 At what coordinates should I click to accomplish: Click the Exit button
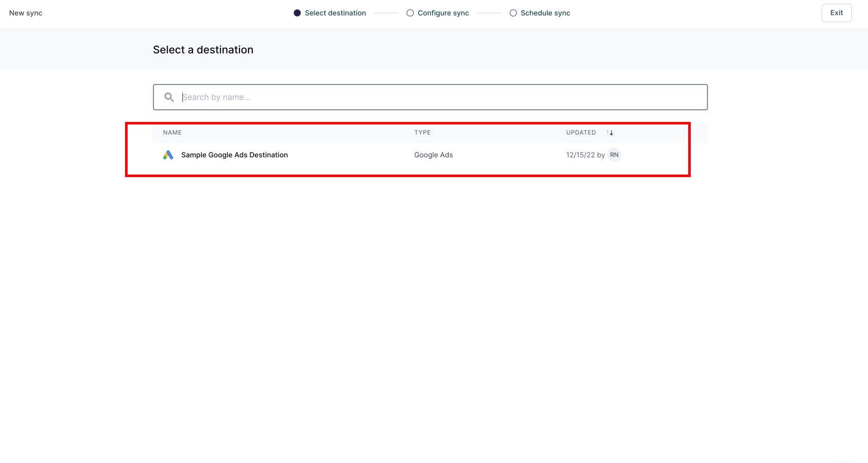click(x=836, y=13)
